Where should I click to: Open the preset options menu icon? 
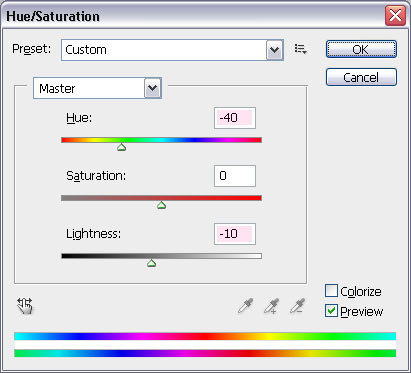coord(301,49)
